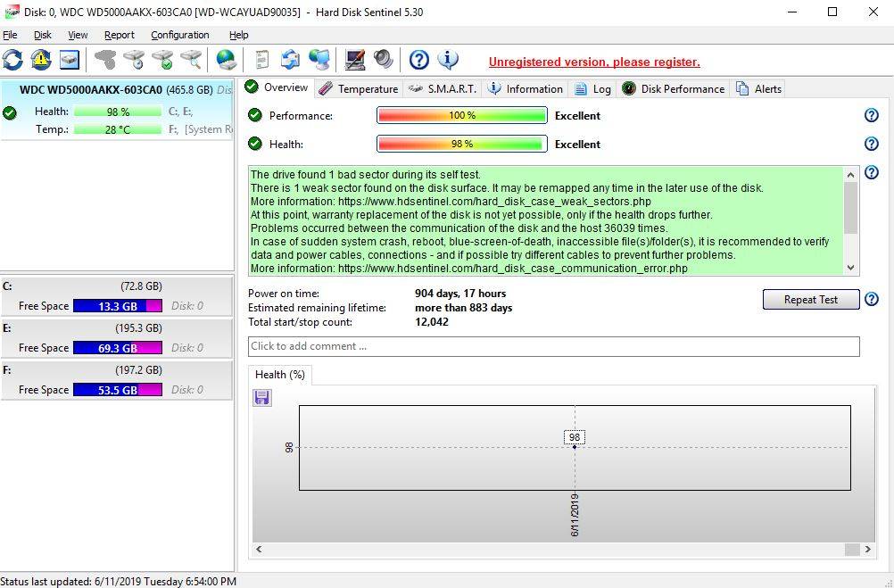
Task: Click the green check status icon in disk list
Action: 9,113
